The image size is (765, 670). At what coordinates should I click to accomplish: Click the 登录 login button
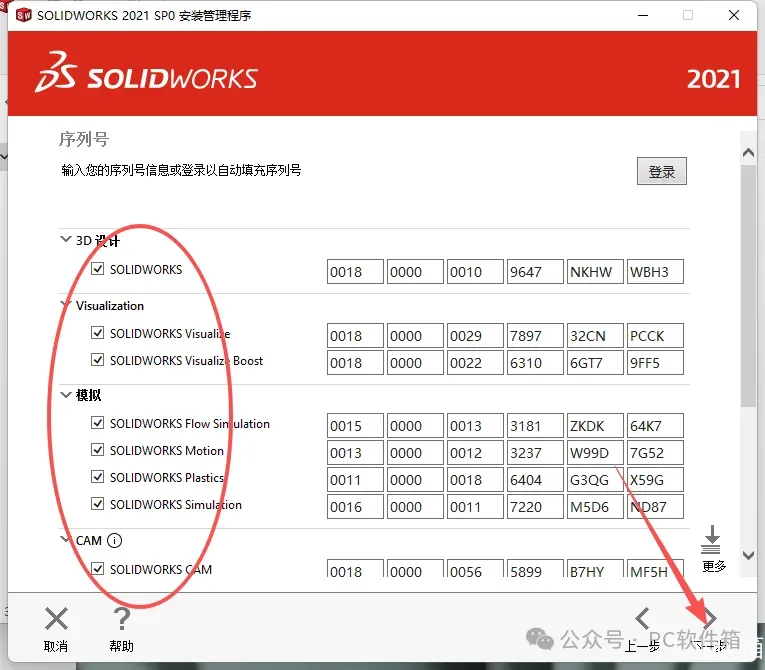662,171
